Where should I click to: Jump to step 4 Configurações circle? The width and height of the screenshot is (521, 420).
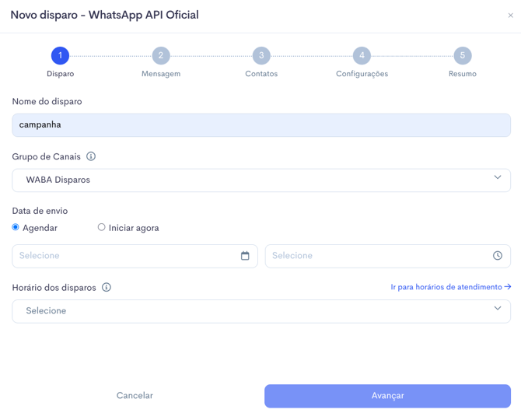(x=362, y=55)
